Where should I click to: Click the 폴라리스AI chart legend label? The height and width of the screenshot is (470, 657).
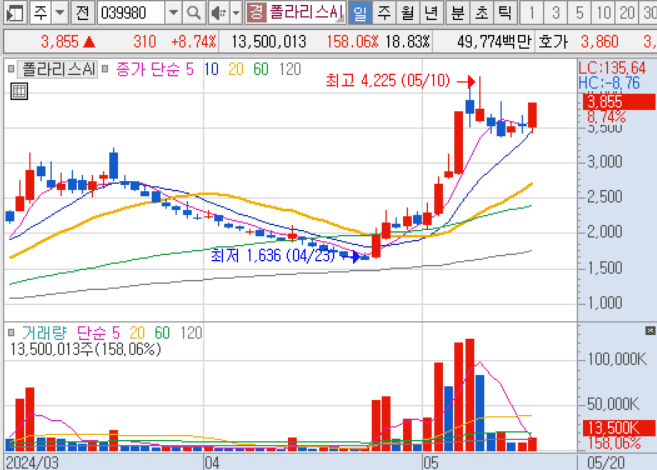point(58,69)
